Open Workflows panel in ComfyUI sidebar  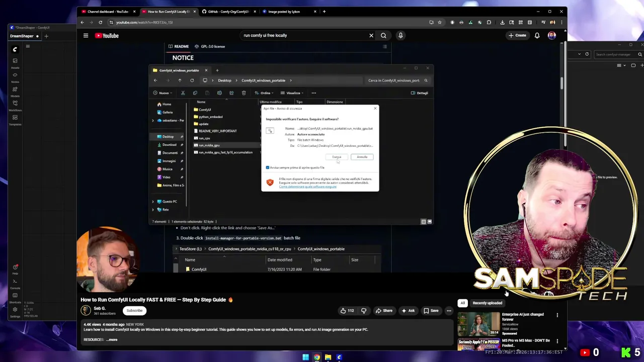[x=15, y=105]
